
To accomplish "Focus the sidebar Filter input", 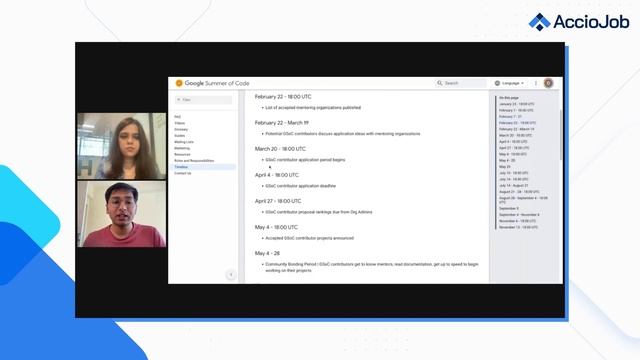I will (x=203, y=100).
